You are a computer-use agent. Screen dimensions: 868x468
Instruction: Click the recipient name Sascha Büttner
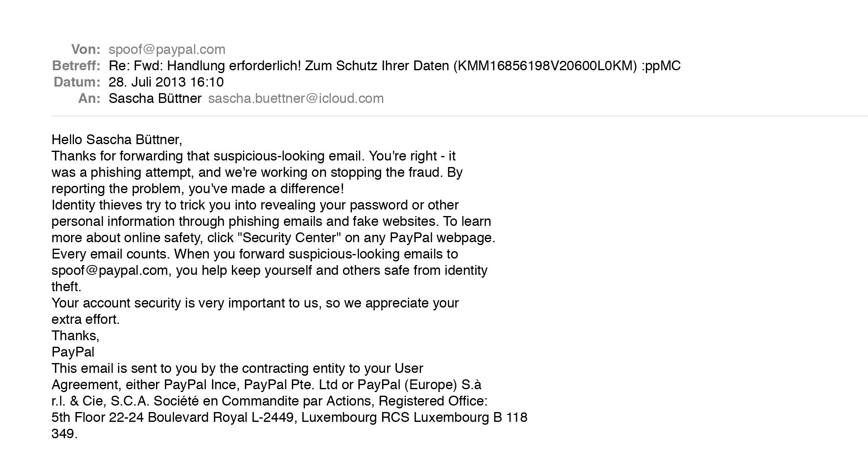pyautogui.click(x=155, y=98)
